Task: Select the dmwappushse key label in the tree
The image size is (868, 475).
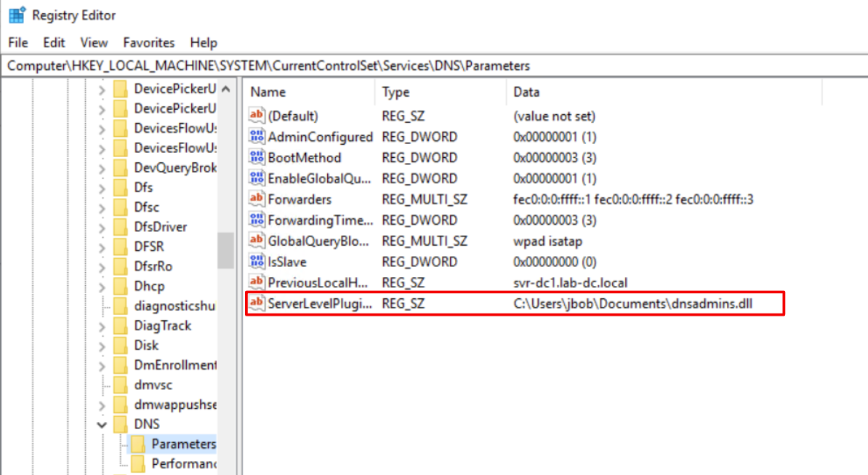Action: tap(175, 404)
